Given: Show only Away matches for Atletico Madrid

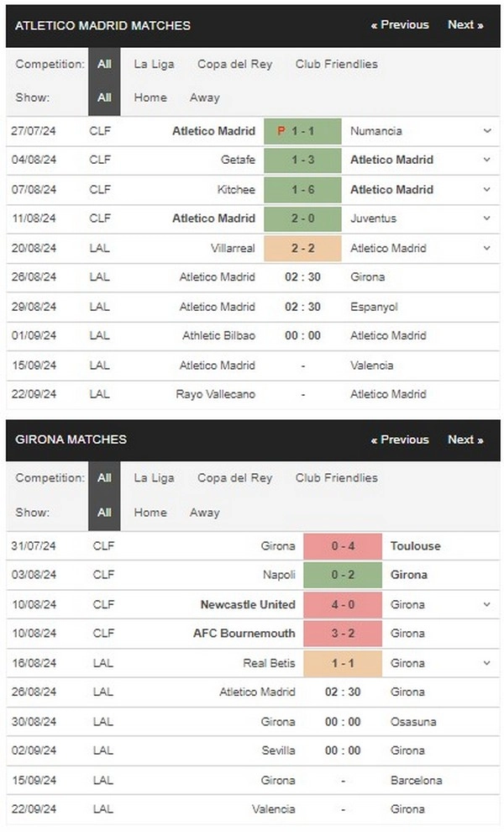Looking at the screenshot, I should coord(204,97).
